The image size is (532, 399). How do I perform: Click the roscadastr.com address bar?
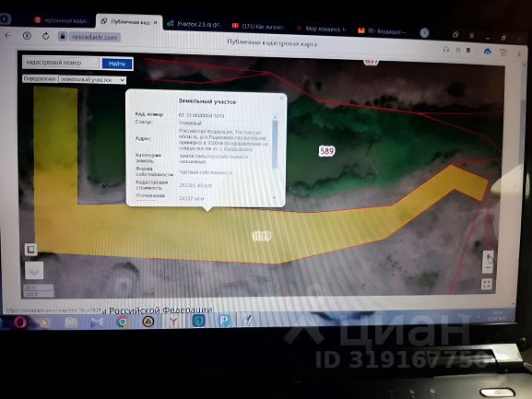click(x=94, y=37)
